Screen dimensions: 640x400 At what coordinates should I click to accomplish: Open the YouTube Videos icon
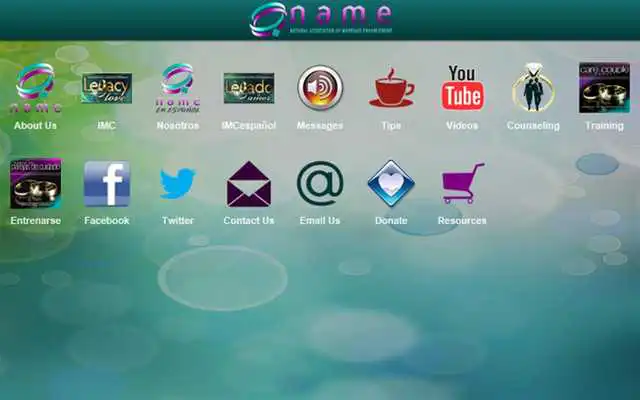click(462, 88)
